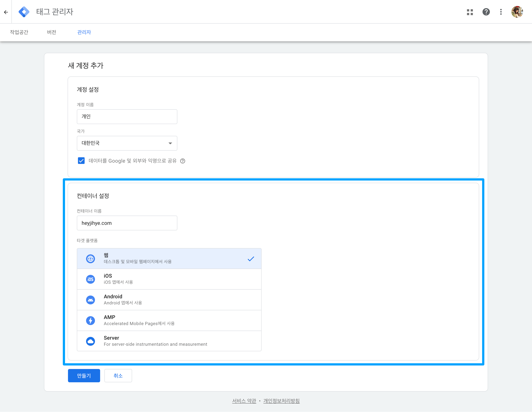
Task: Switch to the 작업공간 tab
Action: click(x=19, y=32)
